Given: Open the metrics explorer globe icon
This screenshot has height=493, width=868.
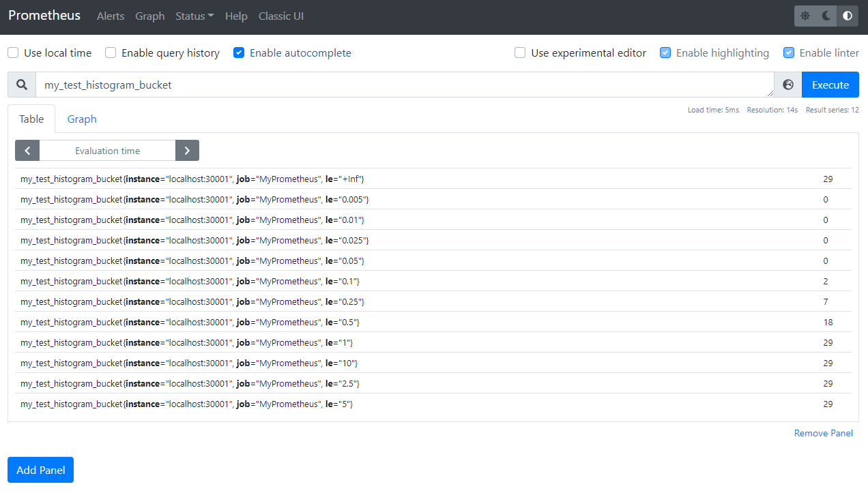Looking at the screenshot, I should [788, 85].
